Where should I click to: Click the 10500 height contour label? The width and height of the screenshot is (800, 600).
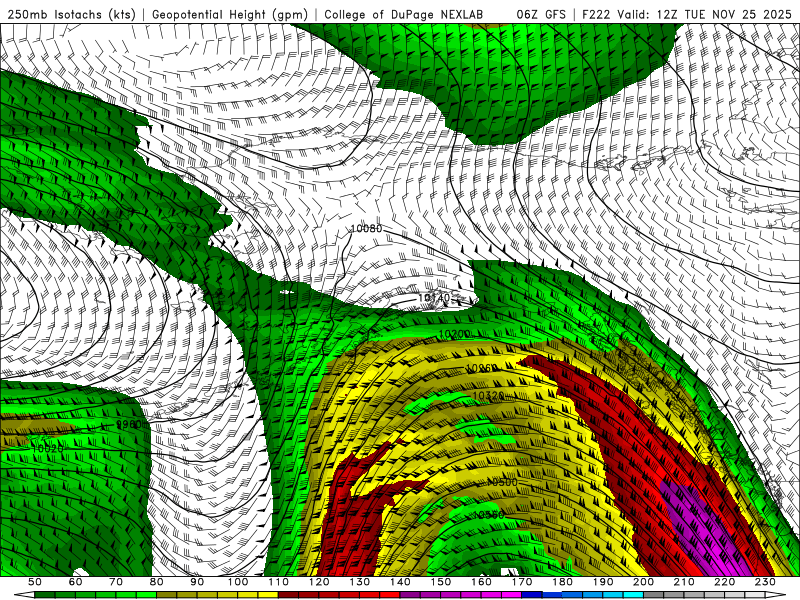point(502,482)
